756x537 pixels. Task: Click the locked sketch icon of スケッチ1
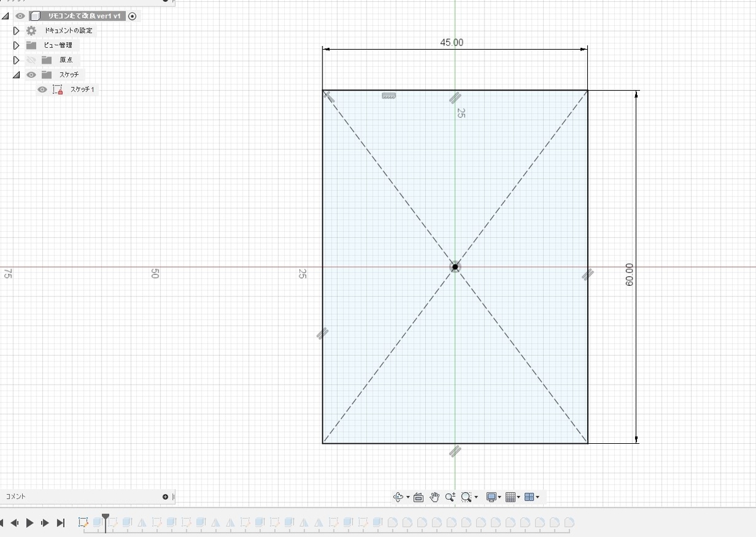[57, 89]
